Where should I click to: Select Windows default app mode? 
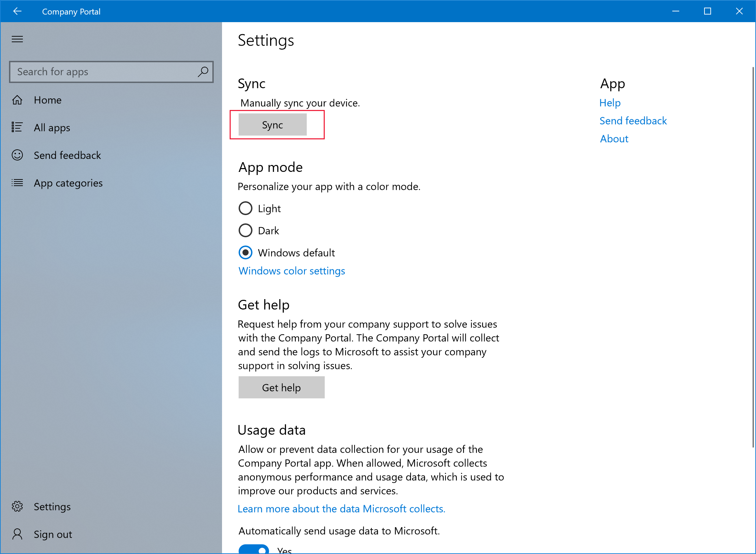tap(245, 253)
